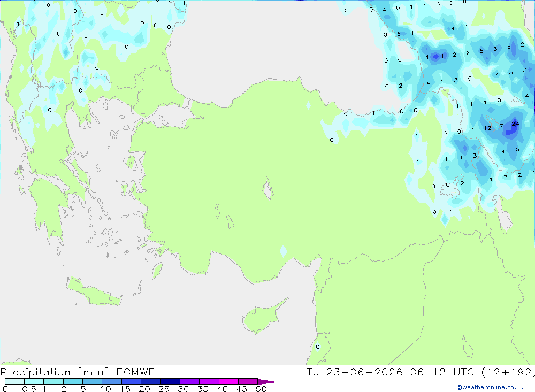Click legend tick label '20'
The image size is (535, 392).
(144, 389)
